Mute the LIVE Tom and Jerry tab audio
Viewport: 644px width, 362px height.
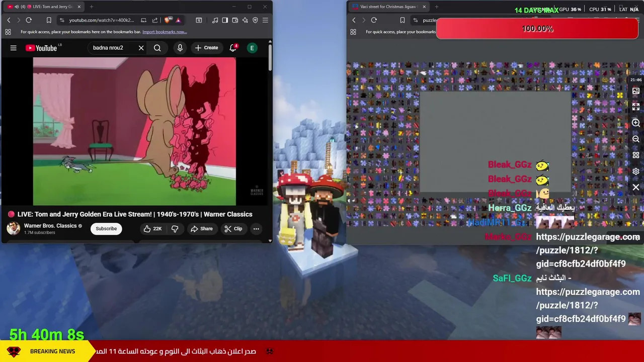point(17,7)
